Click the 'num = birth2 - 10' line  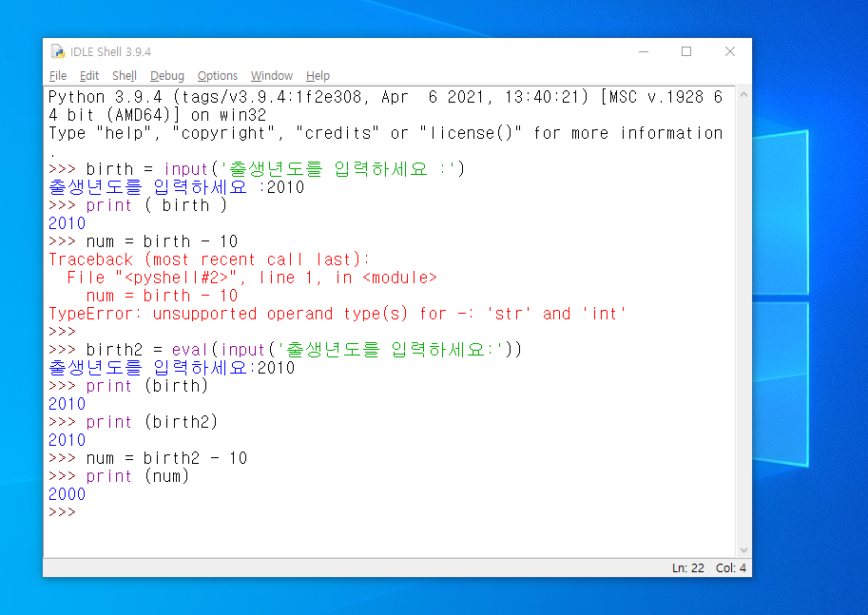[x=147, y=458]
